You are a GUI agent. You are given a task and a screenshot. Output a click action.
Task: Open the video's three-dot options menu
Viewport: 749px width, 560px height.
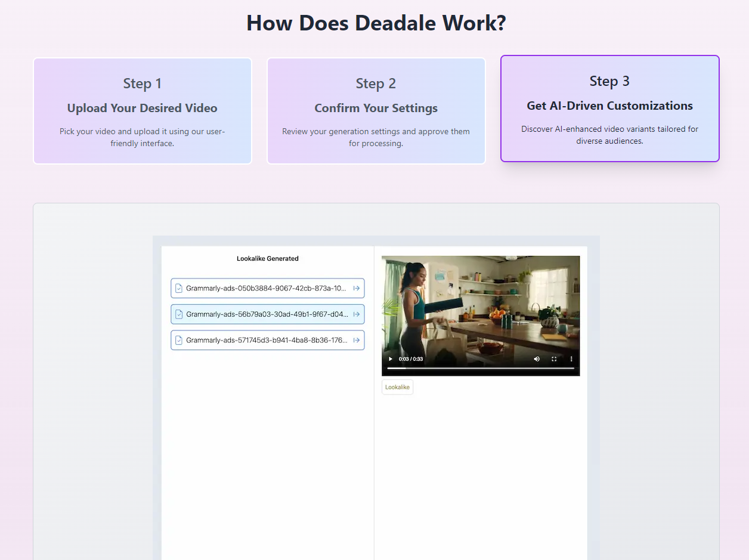tap(571, 359)
